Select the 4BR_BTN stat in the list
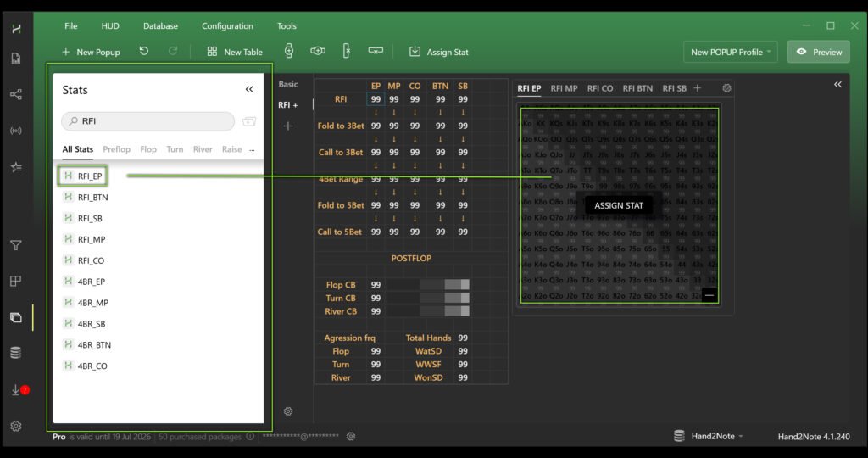The image size is (868, 458). 93,345
